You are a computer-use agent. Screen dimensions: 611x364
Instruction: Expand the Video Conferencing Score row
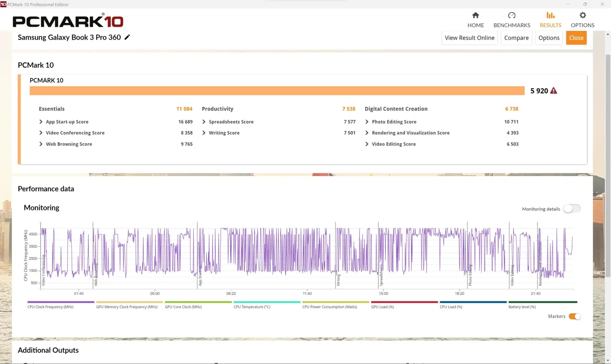[41, 133]
